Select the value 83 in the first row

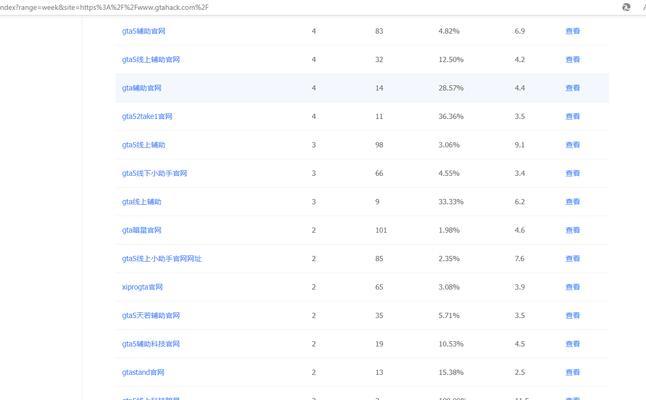(x=379, y=31)
